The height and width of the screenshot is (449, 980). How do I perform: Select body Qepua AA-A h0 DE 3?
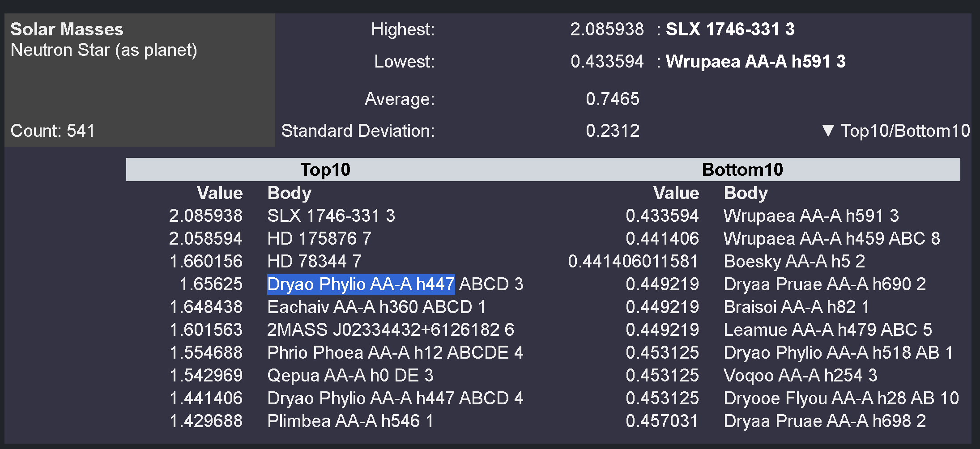(x=350, y=375)
